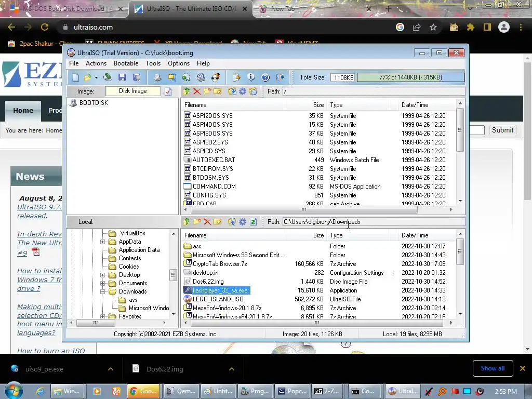Open the Bootable menu
This screenshot has height=399, width=532.
click(126, 63)
